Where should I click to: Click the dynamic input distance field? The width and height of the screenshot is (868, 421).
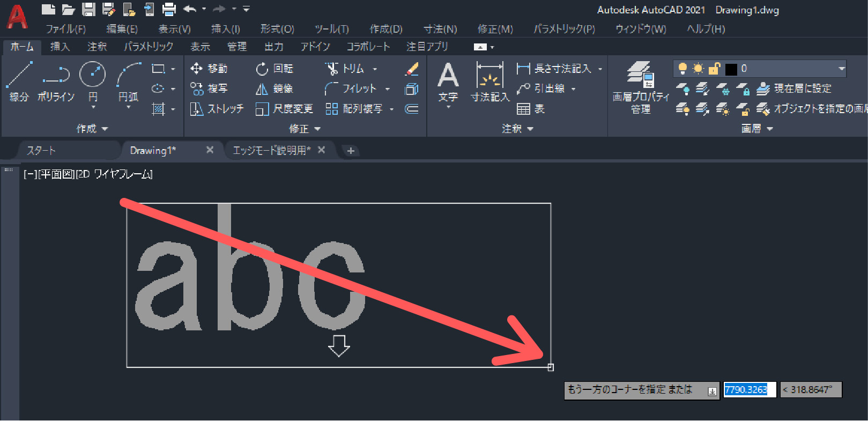(x=749, y=390)
